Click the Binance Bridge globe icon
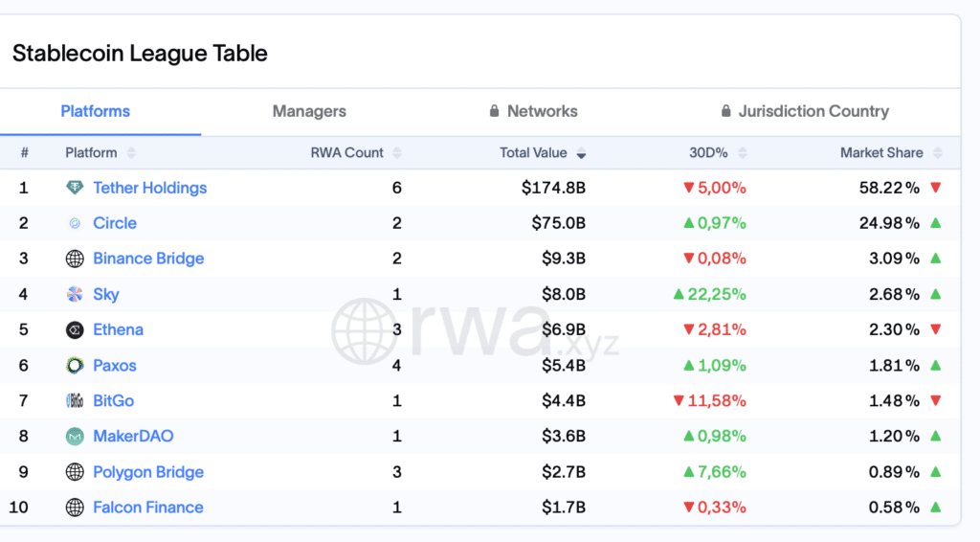The width and height of the screenshot is (980, 542). coord(75,259)
